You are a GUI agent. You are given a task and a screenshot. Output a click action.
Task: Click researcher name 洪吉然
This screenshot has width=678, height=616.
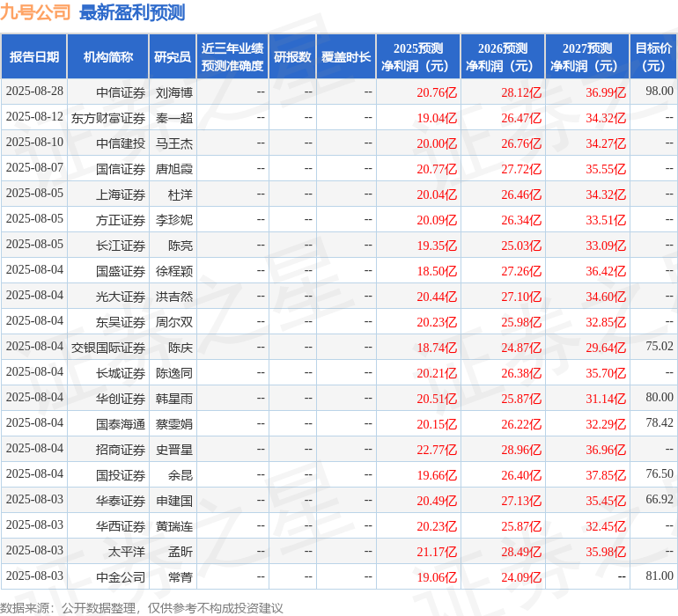tap(173, 297)
